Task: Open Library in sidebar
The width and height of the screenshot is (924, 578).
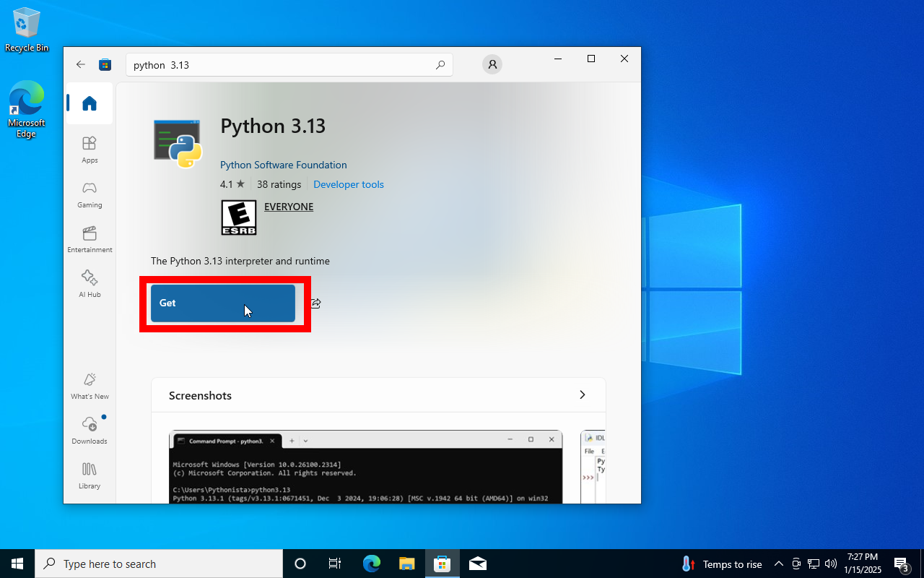Action: (90, 475)
